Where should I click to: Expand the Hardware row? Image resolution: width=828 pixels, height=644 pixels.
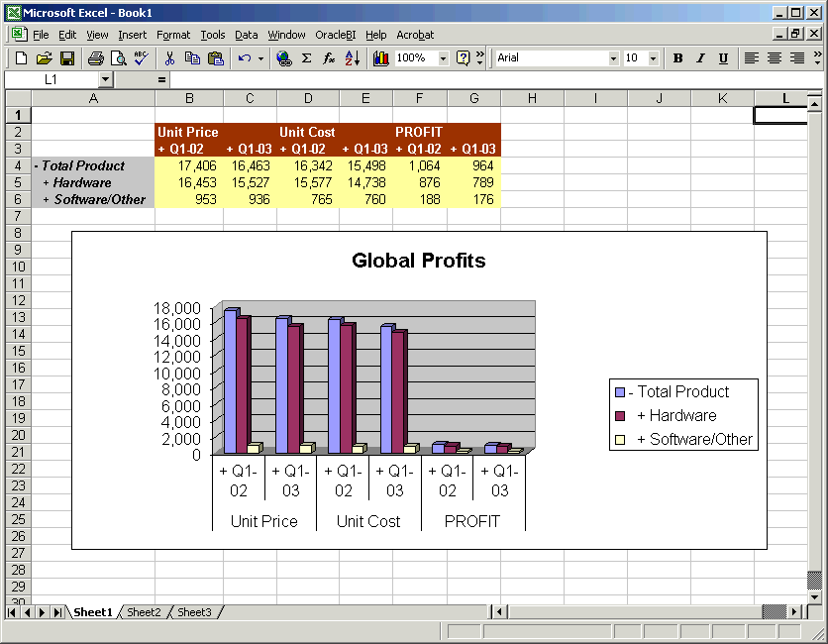pos(46,182)
